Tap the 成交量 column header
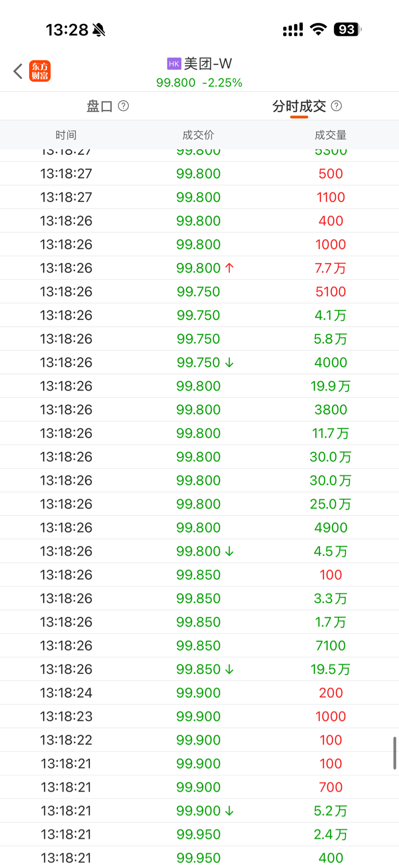Screen dimensions: 399x868 [x=330, y=135]
